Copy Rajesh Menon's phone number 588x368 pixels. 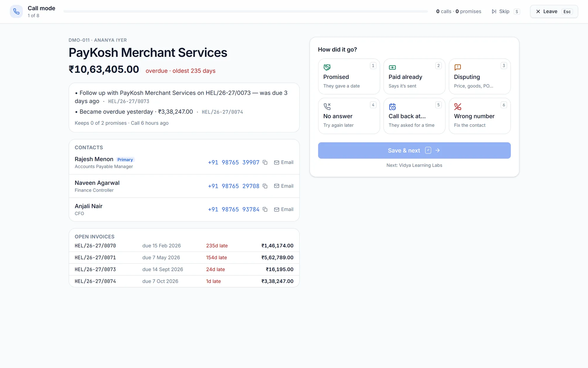coord(265,163)
